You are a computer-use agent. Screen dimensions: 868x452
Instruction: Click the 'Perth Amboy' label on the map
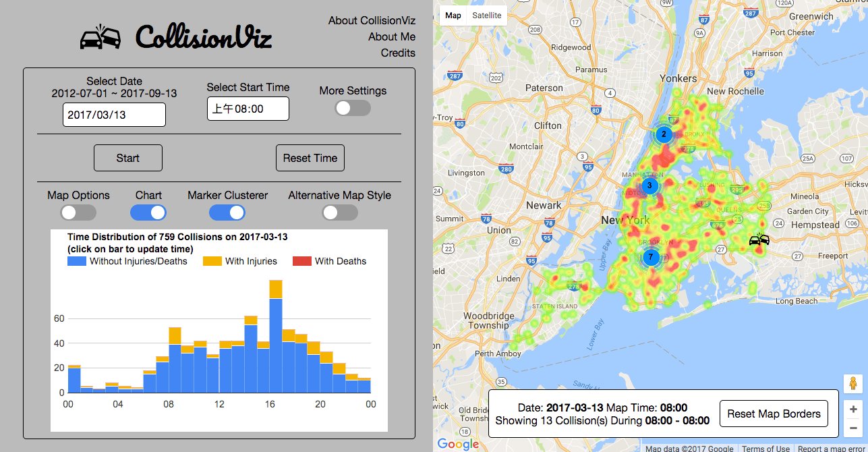point(498,354)
